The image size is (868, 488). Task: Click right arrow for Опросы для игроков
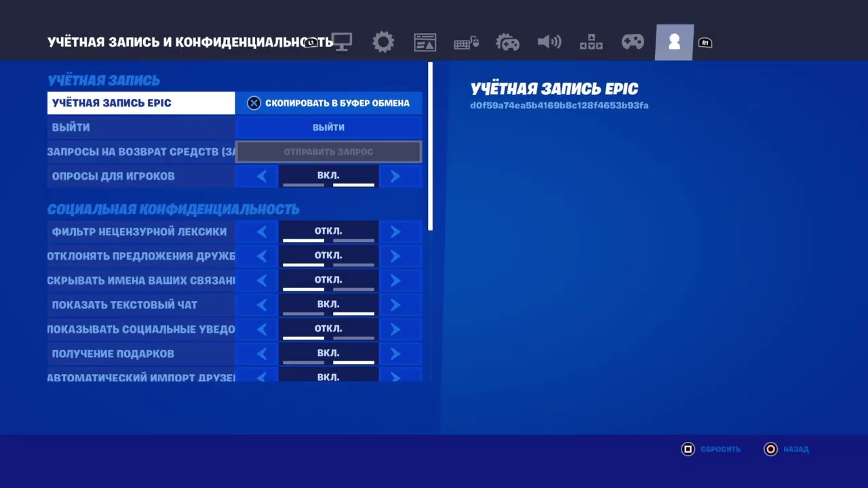click(395, 176)
